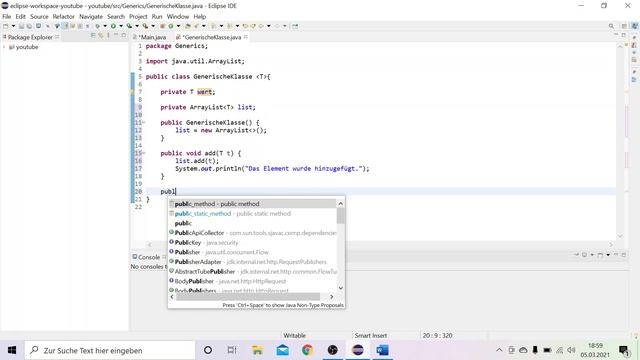
Task: Open the Debug icon's dropdown arrow
Action: pyautogui.click(x=105, y=26)
